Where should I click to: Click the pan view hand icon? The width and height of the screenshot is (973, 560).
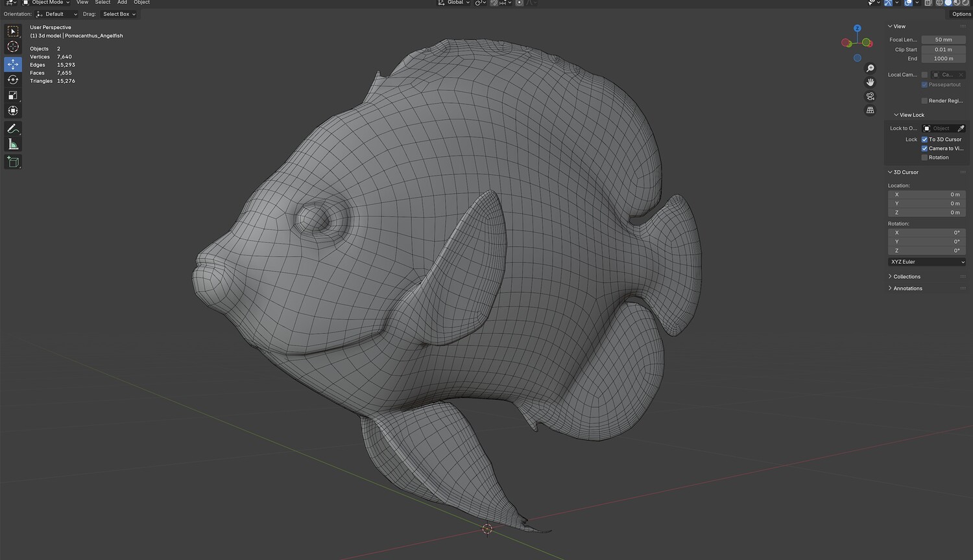(x=871, y=82)
